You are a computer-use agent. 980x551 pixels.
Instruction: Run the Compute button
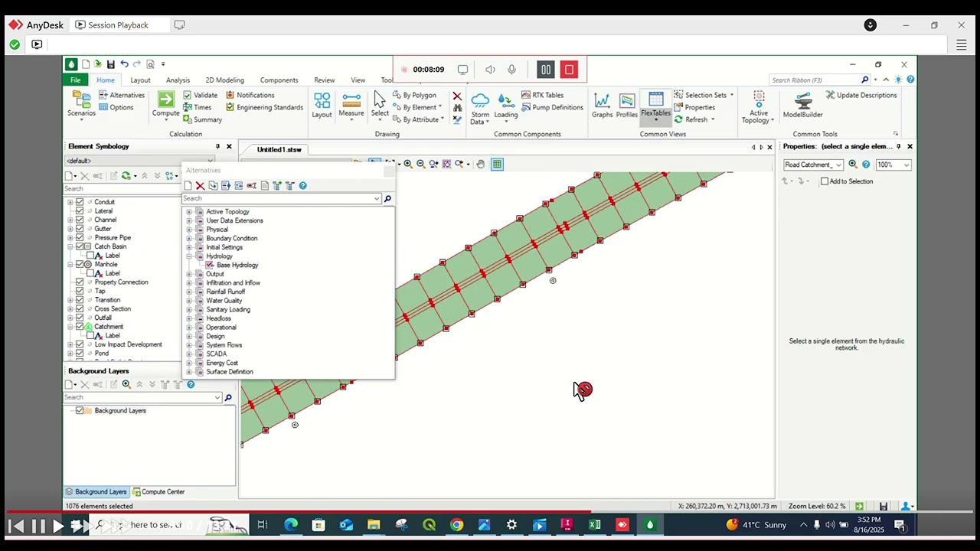click(165, 104)
